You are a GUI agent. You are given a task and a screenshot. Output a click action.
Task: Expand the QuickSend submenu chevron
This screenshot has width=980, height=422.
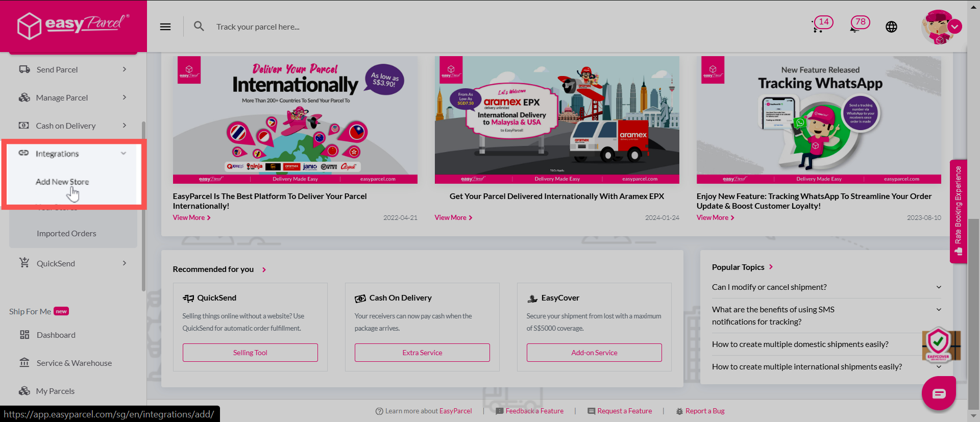point(125,263)
